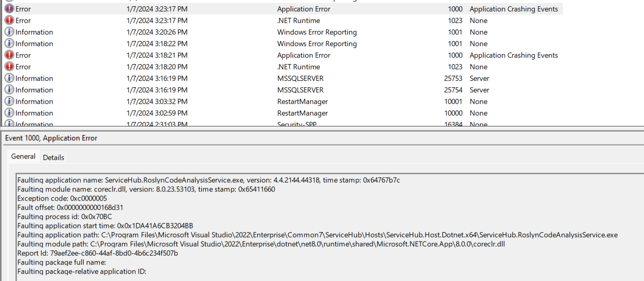Click the Fault offset line
644x281 pixels.
[70, 207]
